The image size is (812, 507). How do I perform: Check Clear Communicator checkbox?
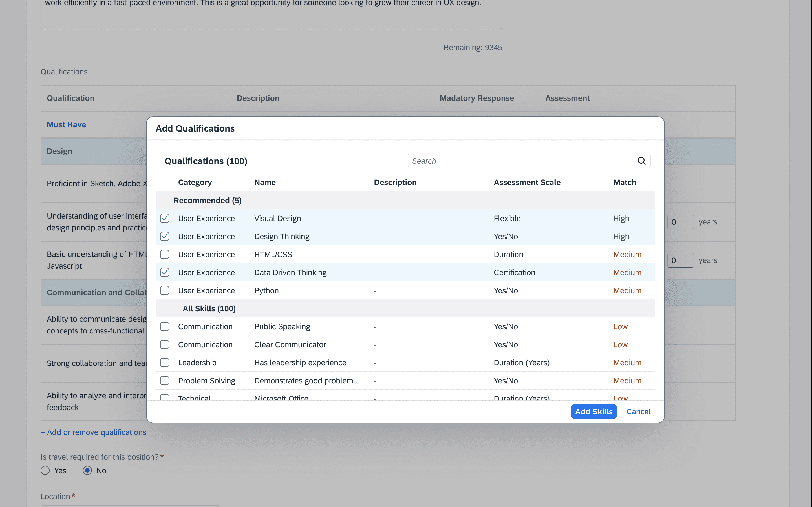pos(164,344)
